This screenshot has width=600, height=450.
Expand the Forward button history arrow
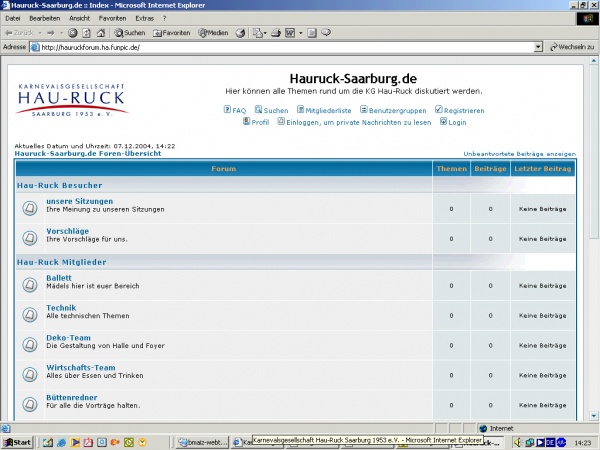pos(61,33)
